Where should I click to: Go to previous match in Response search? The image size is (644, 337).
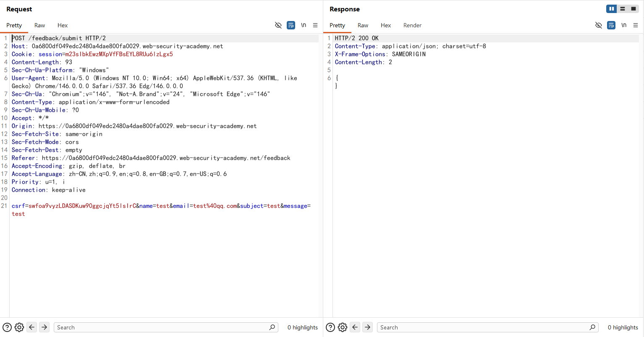[355, 327]
